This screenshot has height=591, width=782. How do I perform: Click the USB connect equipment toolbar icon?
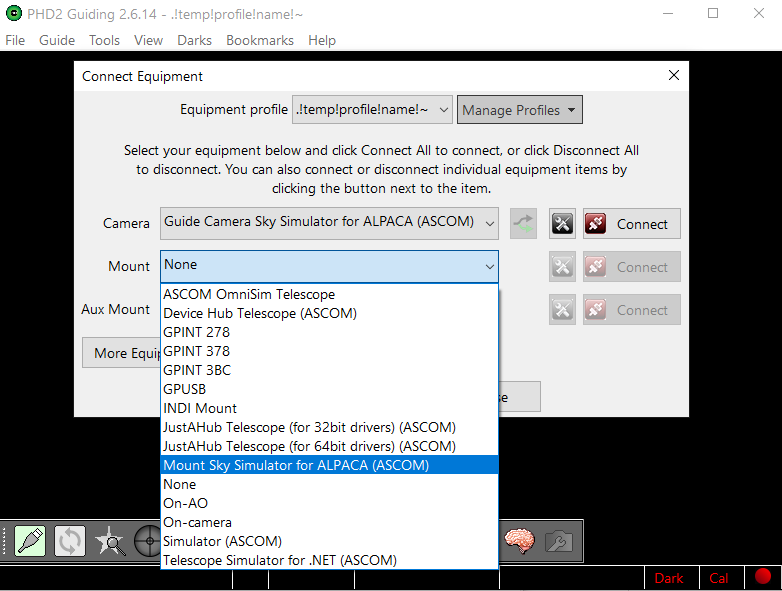(30, 541)
